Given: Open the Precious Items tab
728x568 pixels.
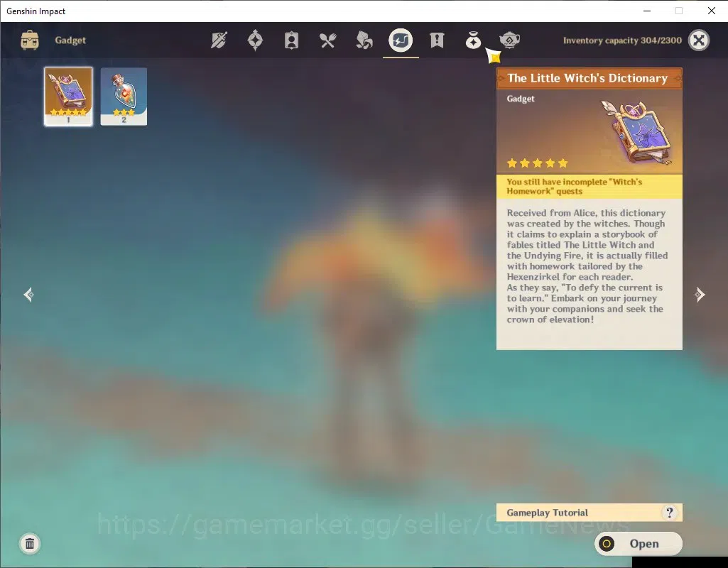Looking at the screenshot, I should click(473, 40).
